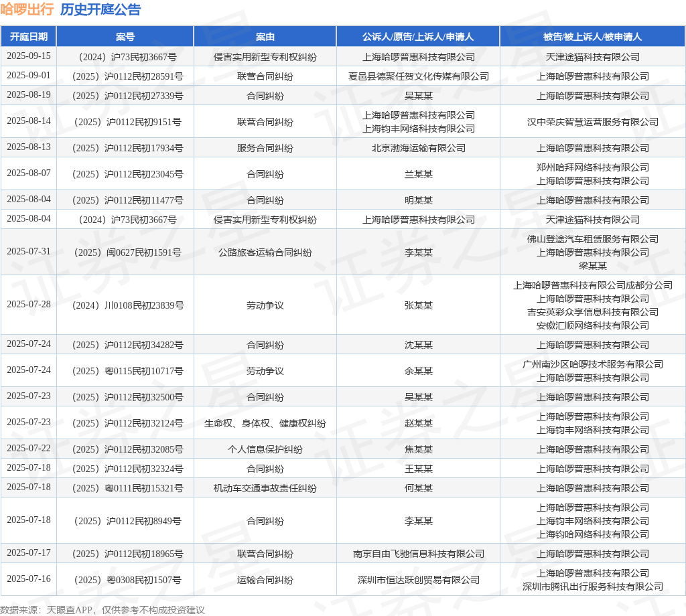Click plaintiff 沈某某
The height and width of the screenshot is (616, 686).
pyautogui.click(x=419, y=345)
